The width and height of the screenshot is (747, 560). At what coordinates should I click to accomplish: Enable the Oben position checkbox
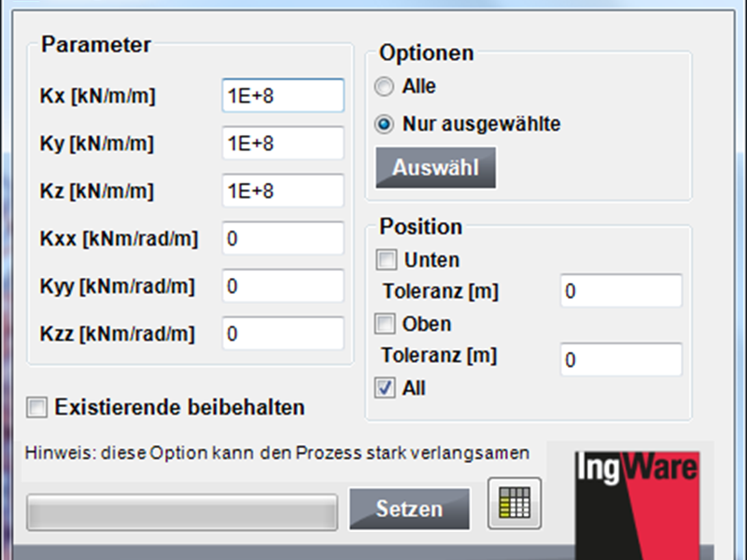(x=386, y=325)
